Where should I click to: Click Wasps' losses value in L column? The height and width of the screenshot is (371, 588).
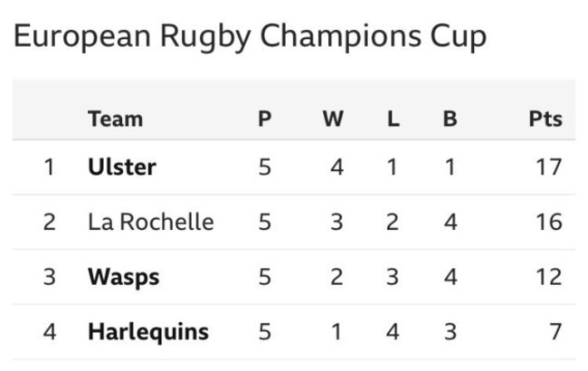393,277
